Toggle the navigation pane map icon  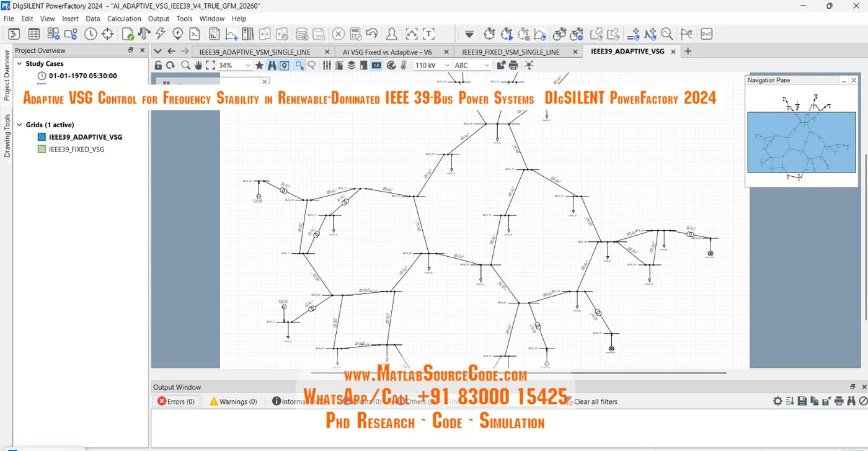coord(285,65)
